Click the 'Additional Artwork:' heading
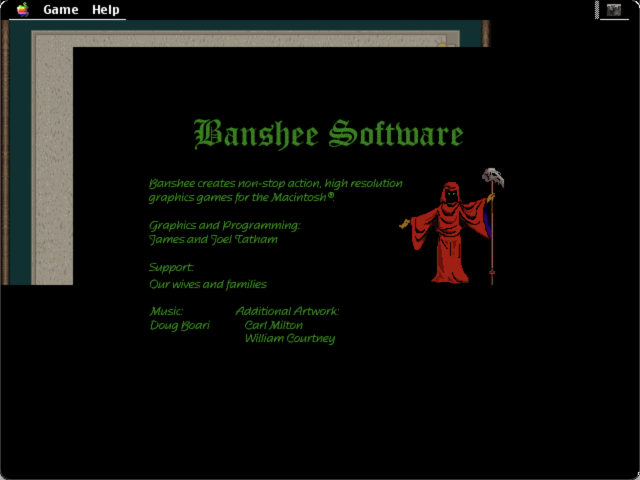 (x=287, y=311)
